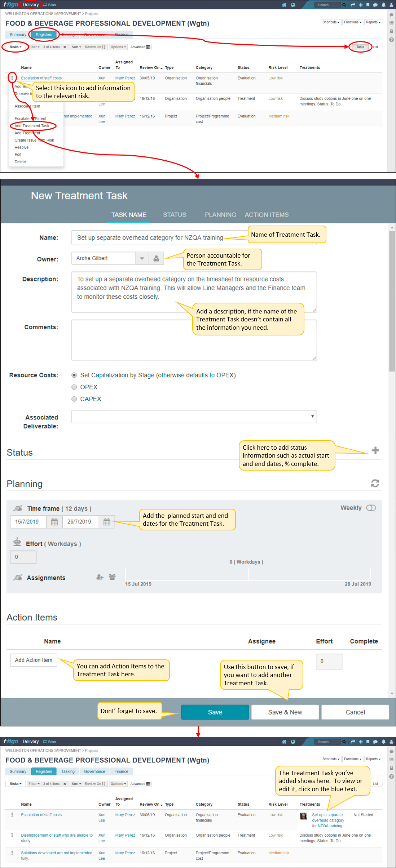Click the dialog vertical scrollbar thumb
Screen dimensions: 396x868
point(392,301)
